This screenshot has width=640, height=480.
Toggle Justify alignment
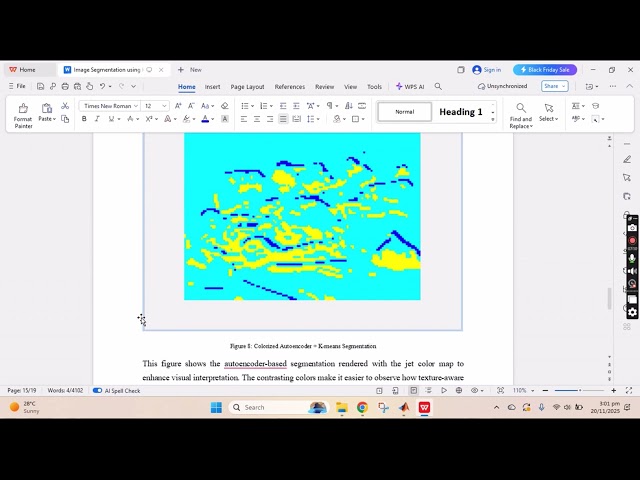[x=283, y=119]
